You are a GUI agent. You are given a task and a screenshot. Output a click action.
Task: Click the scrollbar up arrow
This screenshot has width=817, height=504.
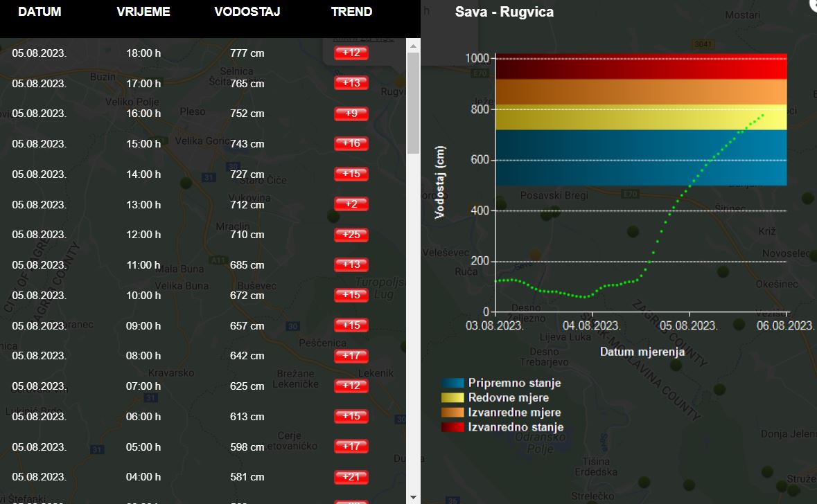pyautogui.click(x=413, y=46)
